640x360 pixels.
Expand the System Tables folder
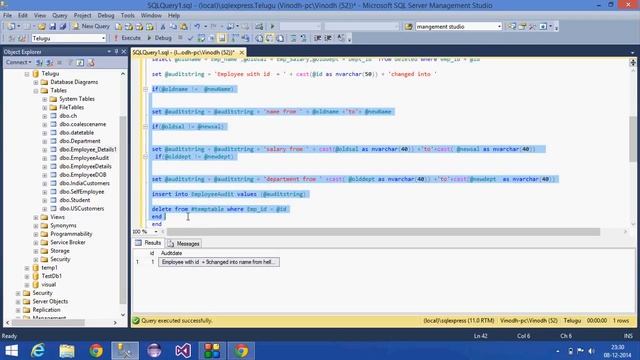44,99
